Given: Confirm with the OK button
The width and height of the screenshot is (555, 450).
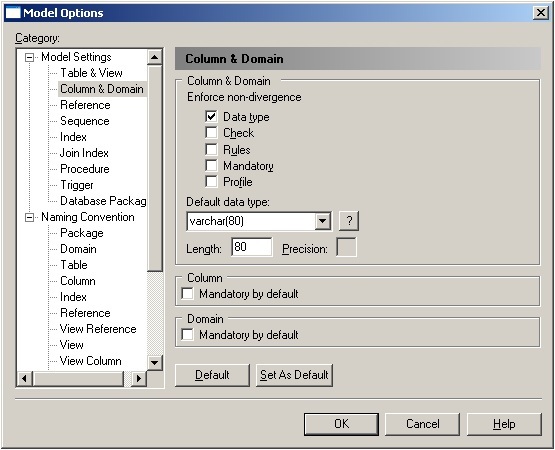Looking at the screenshot, I should [341, 424].
